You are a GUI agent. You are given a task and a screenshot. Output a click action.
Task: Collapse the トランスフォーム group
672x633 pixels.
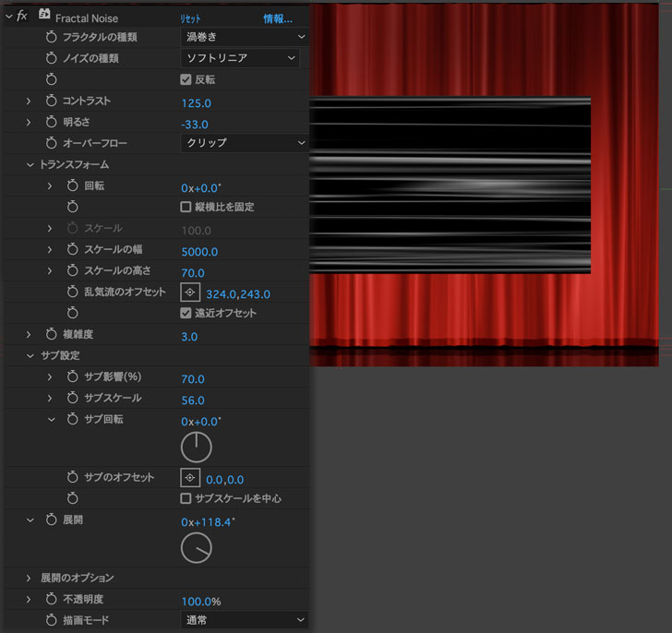click(x=30, y=164)
